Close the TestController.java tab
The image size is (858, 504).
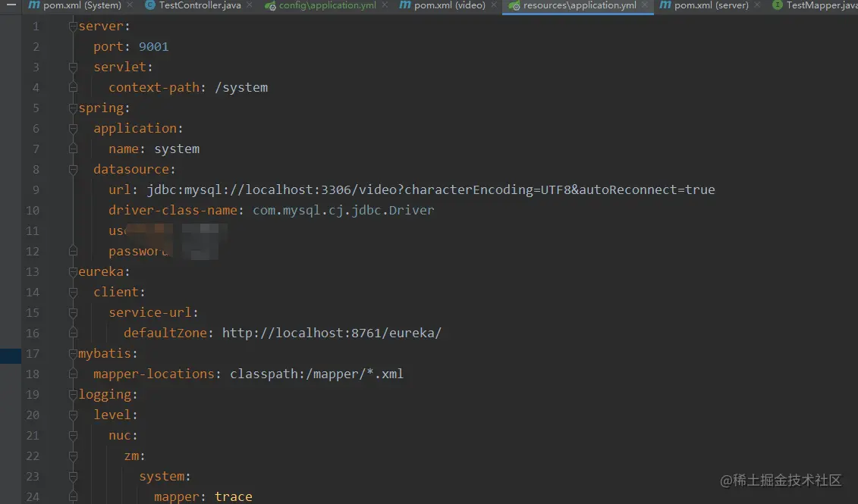250,5
